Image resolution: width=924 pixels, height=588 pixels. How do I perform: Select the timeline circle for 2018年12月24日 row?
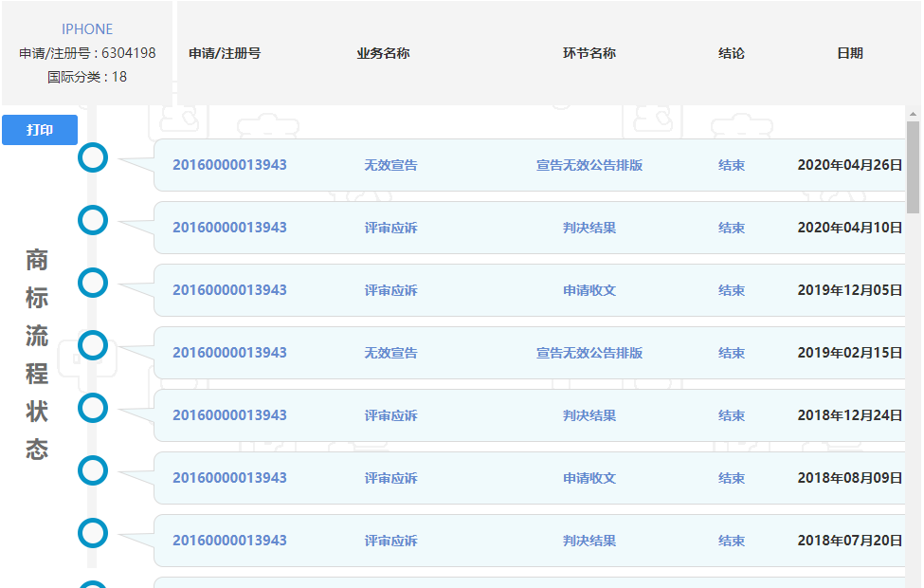(x=93, y=408)
